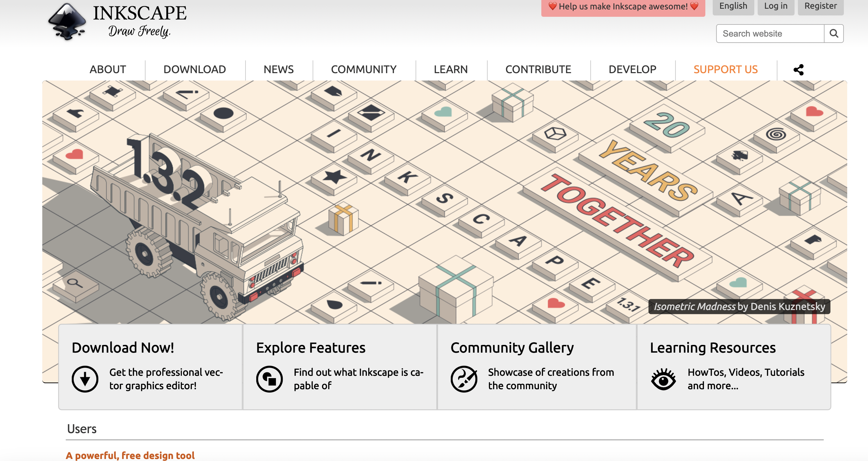Click the download arrow circle icon

coord(85,379)
